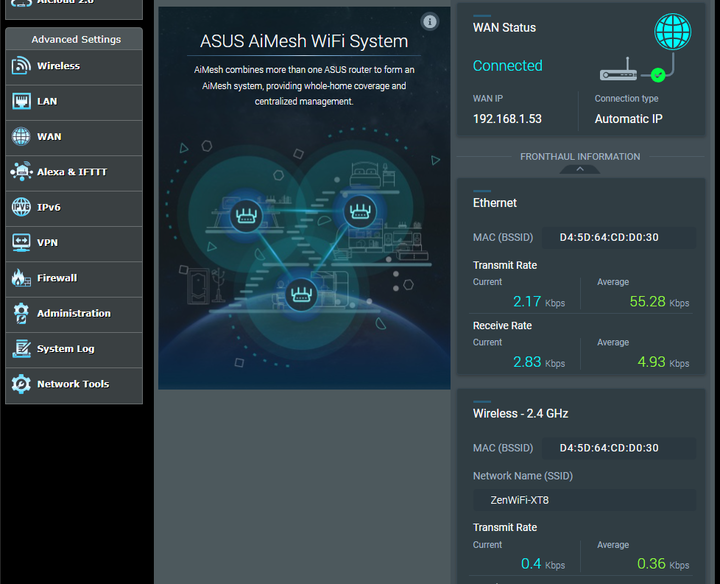Click the Advanced Settings header
Image resolution: width=720 pixels, height=584 pixels.
click(x=76, y=39)
